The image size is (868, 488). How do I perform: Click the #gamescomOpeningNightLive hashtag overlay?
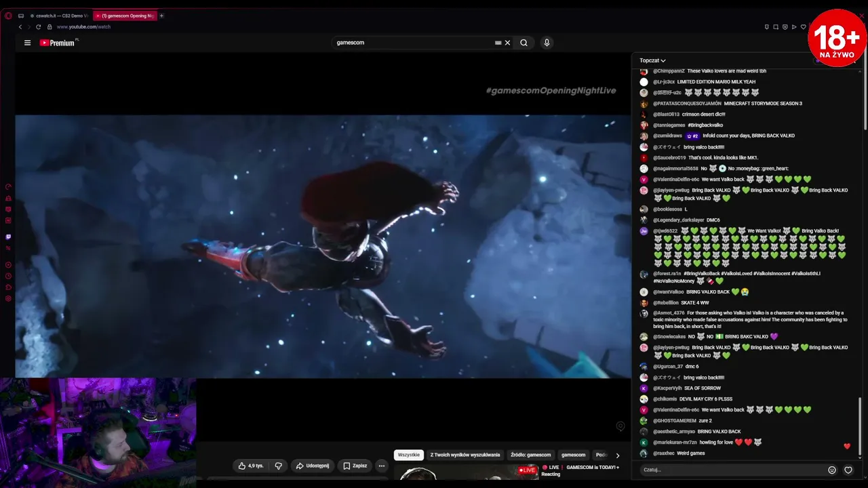[551, 91]
